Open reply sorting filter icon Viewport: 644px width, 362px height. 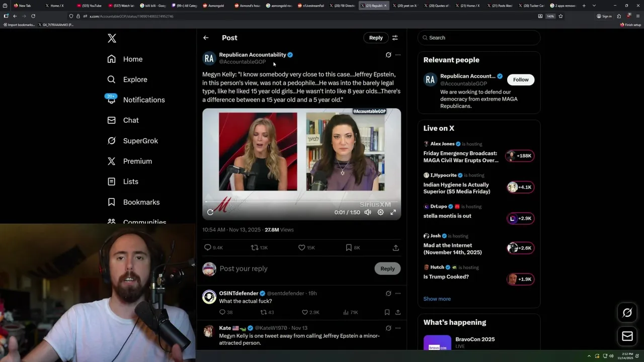coord(395,38)
